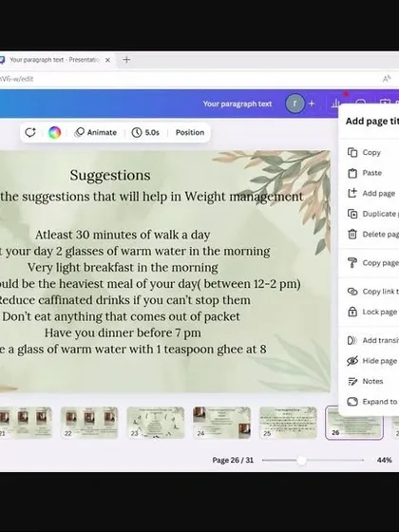This screenshot has width=399, height=532.
Task: Click the Atleast 30 minutes of walk line
Action: pyautogui.click(x=123, y=235)
